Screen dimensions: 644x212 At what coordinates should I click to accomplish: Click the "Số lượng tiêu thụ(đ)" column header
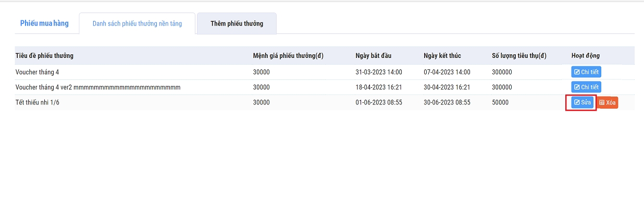point(519,56)
